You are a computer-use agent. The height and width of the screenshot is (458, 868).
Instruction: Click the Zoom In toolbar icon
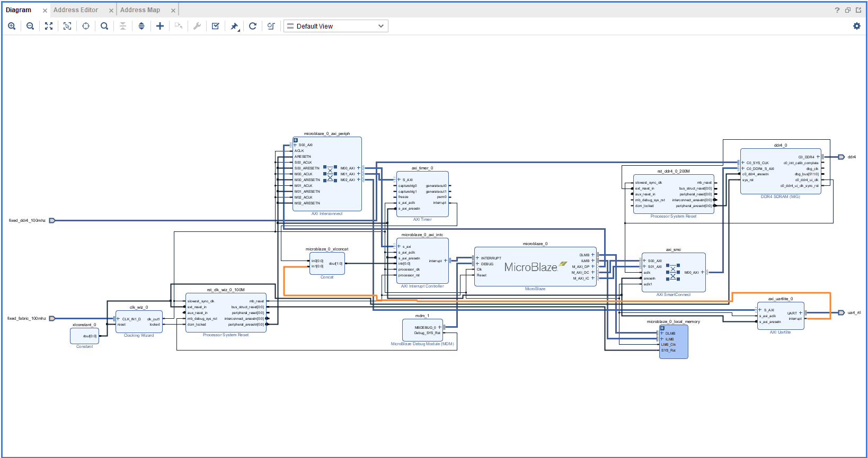tap(12, 26)
